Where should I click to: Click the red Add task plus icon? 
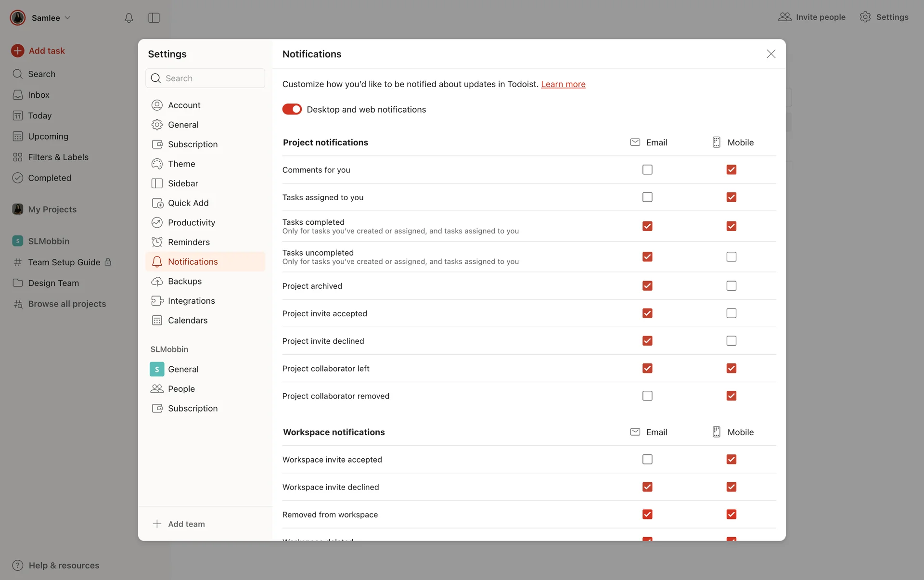click(18, 51)
